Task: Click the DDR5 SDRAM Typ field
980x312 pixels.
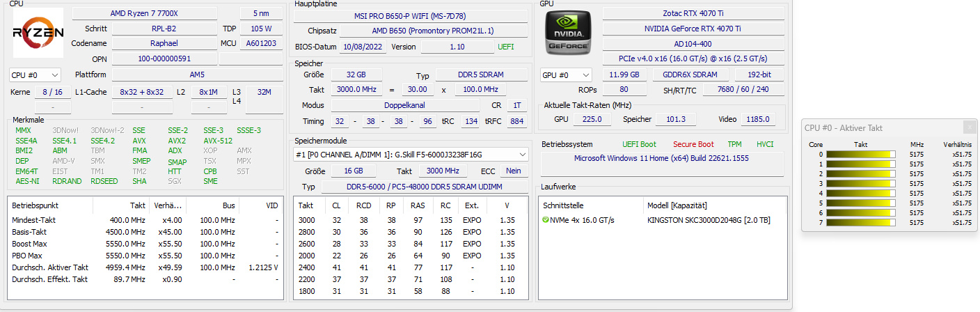Action: [x=480, y=75]
